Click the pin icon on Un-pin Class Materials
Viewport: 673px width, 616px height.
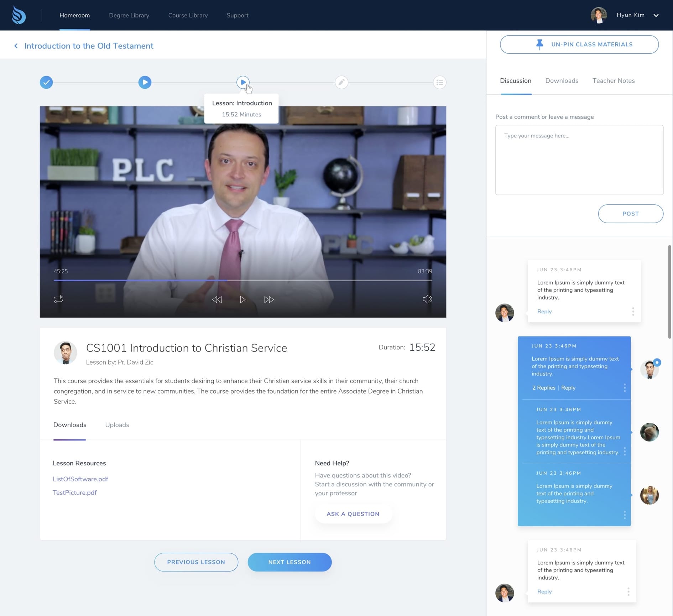(x=539, y=45)
